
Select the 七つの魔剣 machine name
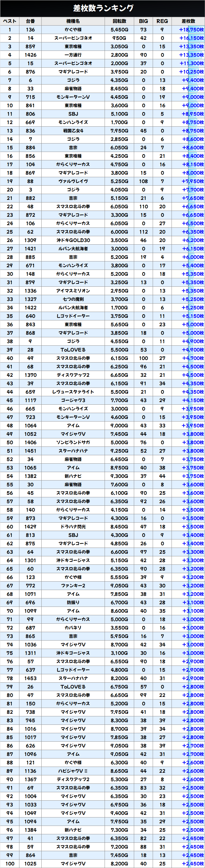pyautogui.click(x=73, y=299)
